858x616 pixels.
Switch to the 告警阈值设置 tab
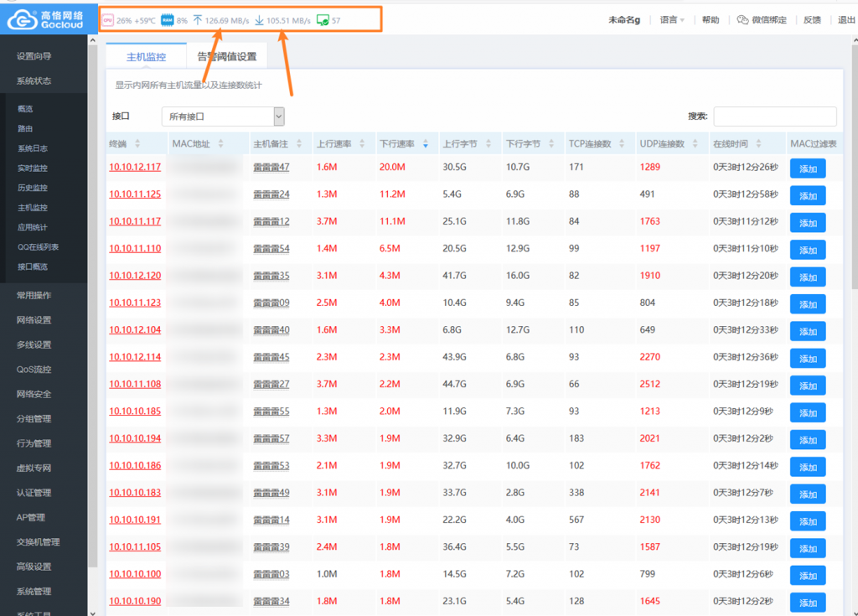(226, 57)
